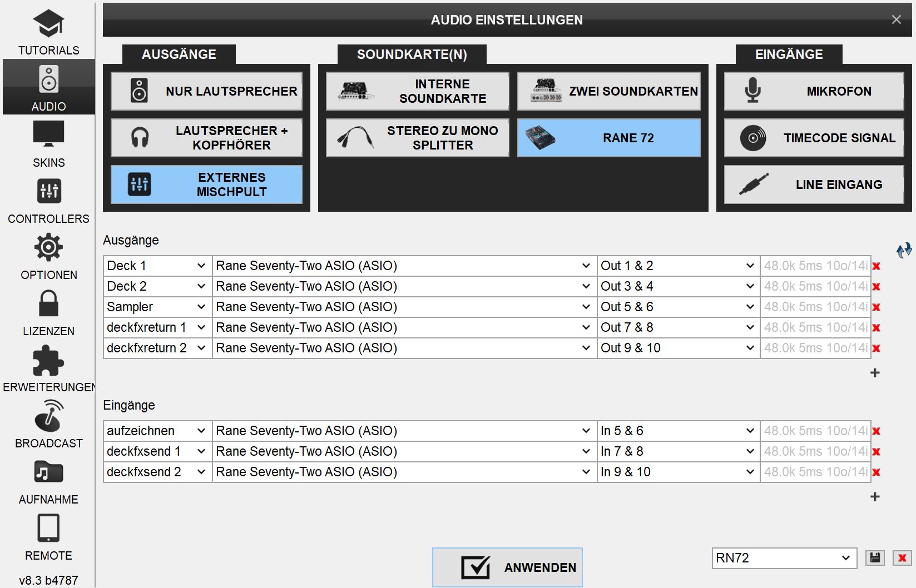Open the Out 9 & 10 channel dropdown
The height and width of the screenshot is (588, 916).
pos(678,348)
